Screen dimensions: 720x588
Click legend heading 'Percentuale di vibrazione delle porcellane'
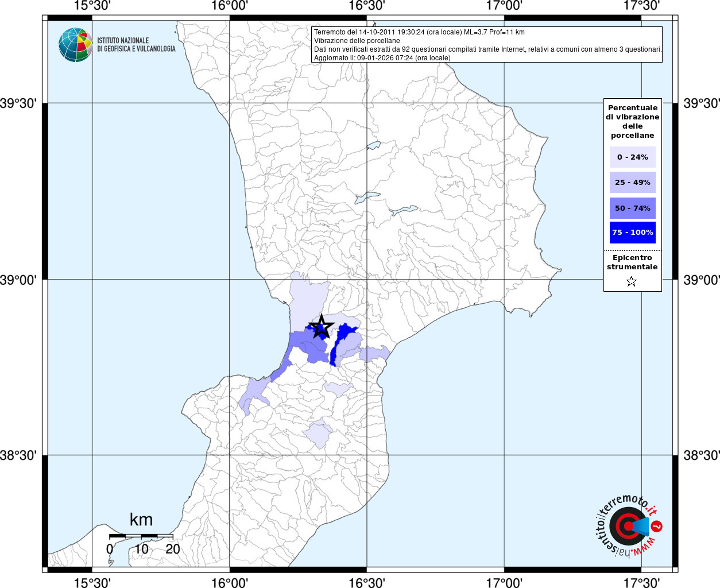point(632,122)
